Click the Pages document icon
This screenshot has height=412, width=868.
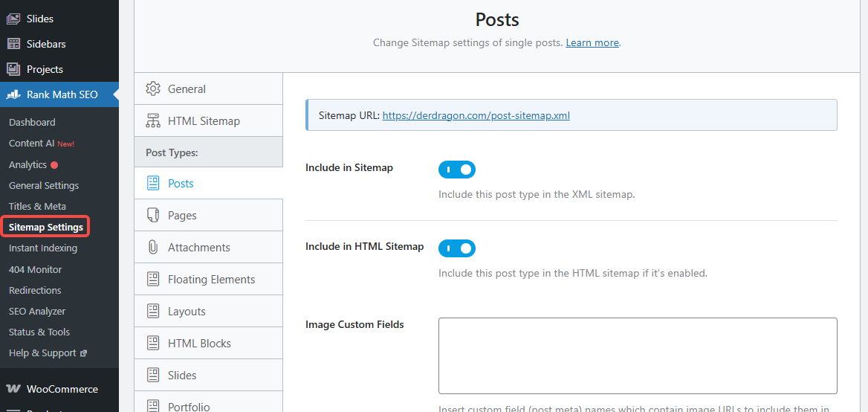coord(153,215)
